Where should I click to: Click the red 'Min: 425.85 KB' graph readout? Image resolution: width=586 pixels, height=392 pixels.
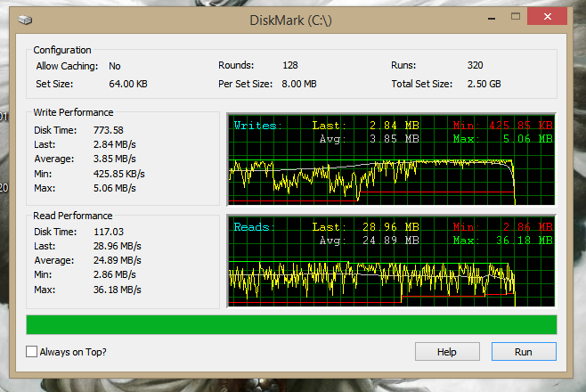click(x=502, y=126)
